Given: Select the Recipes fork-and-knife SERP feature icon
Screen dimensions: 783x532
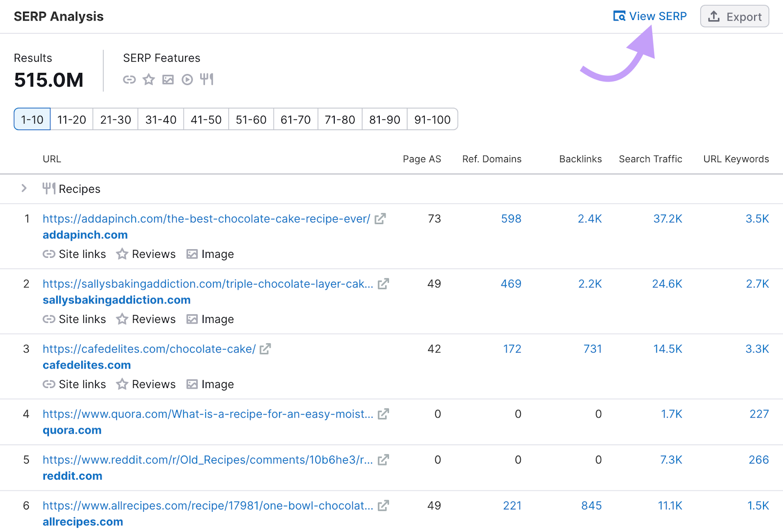Looking at the screenshot, I should (x=207, y=79).
